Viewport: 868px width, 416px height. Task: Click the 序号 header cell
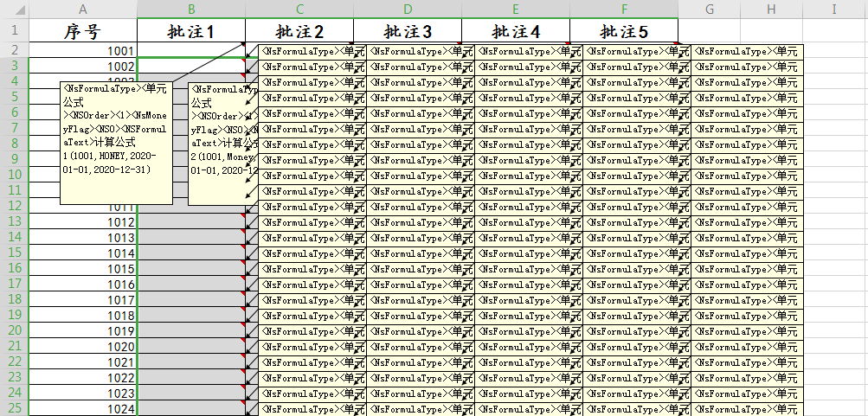pos(83,30)
